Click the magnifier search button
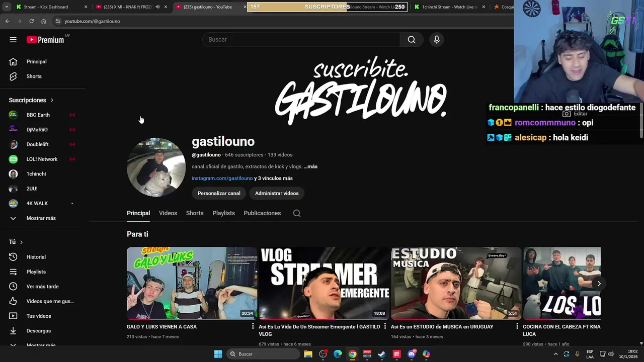This screenshot has width=644, height=362. pos(412,40)
